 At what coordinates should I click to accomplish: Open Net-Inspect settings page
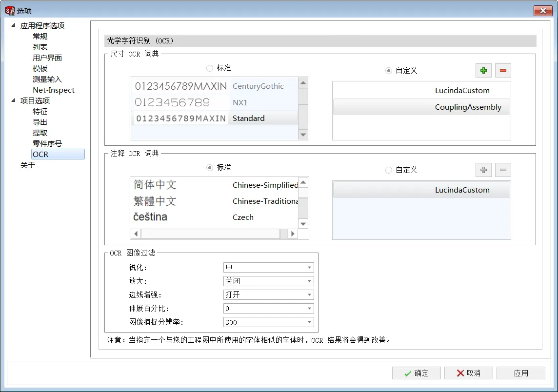[54, 90]
